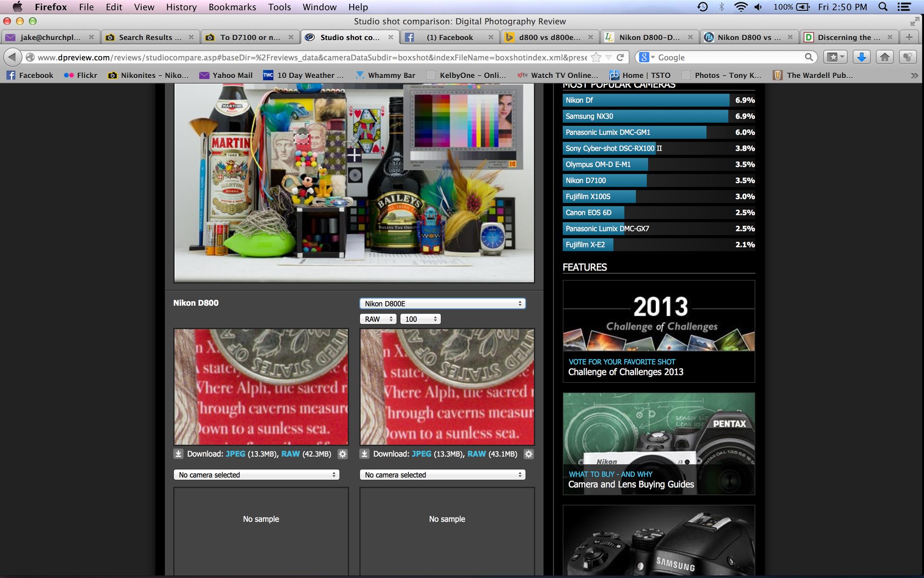Download the Nikon D800E JPEG link

pyautogui.click(x=421, y=454)
